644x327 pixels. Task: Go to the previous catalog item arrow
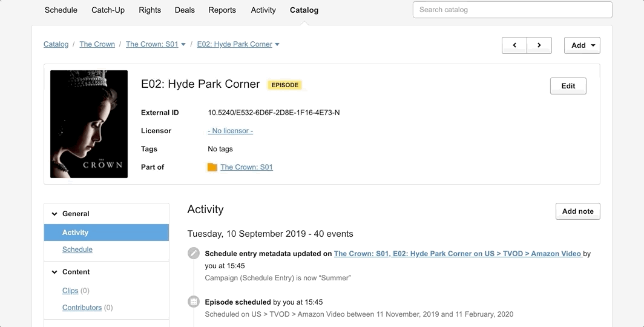coord(514,45)
